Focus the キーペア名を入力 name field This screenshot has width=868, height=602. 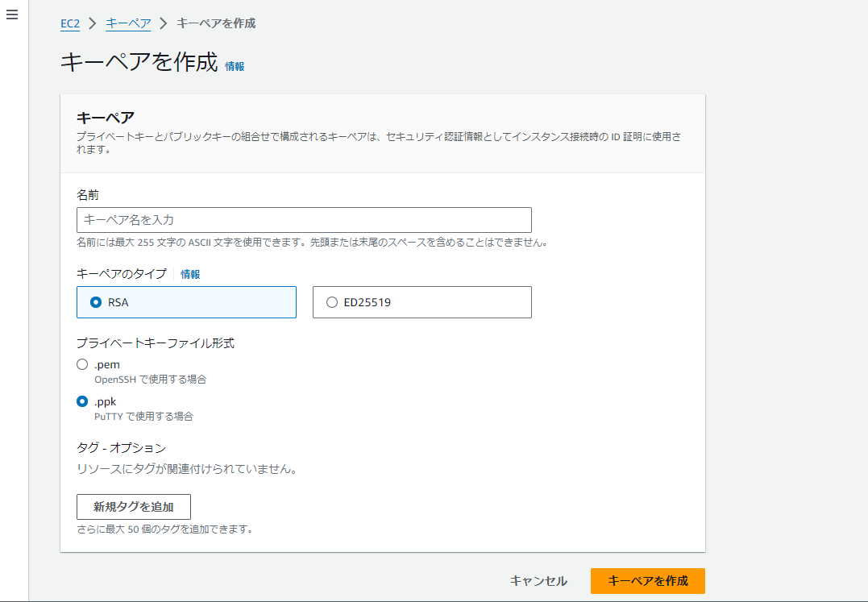click(304, 220)
